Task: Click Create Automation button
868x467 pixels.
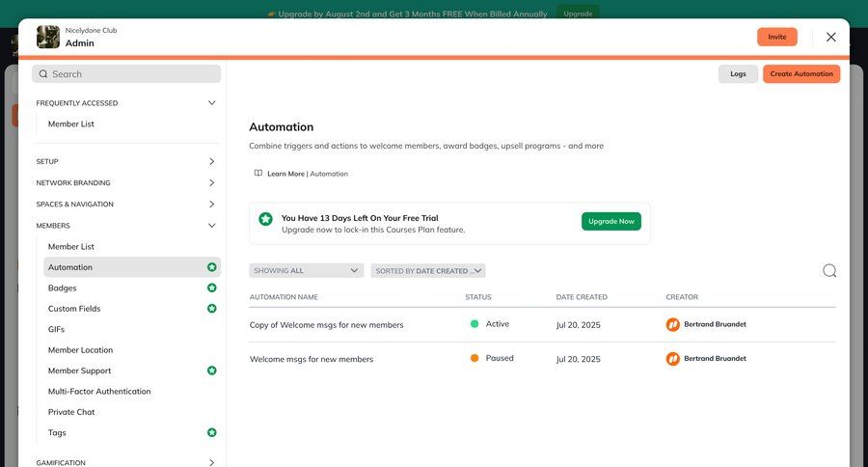Action: point(801,73)
